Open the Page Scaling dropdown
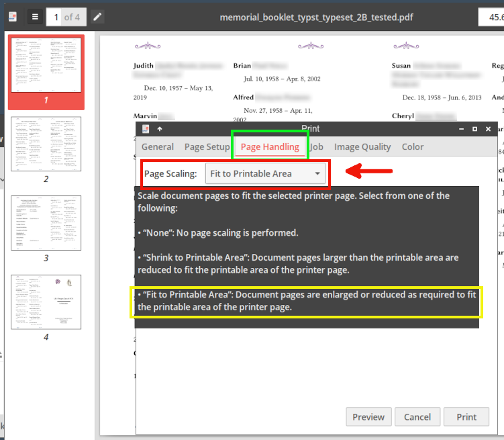The width and height of the screenshot is (504, 440). point(265,173)
